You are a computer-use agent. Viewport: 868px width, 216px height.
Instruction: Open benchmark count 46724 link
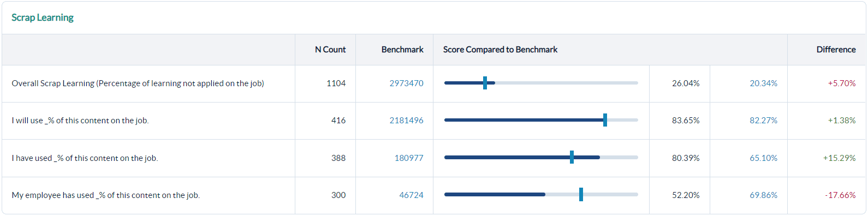point(411,195)
